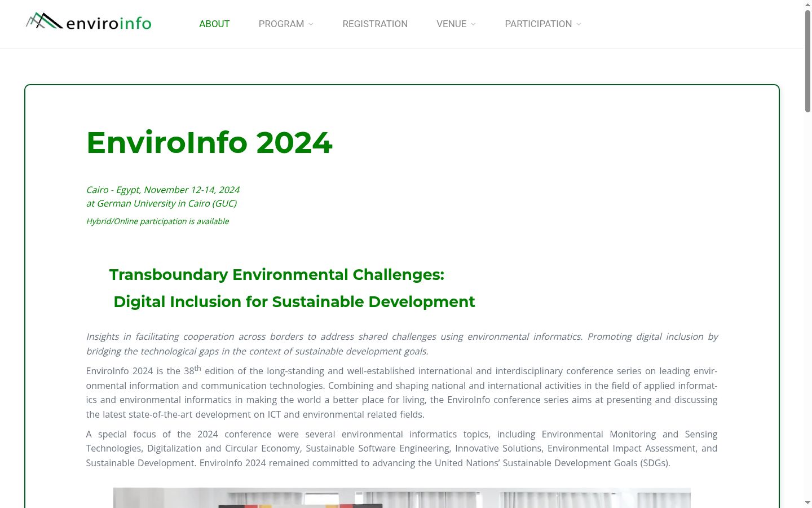Click the paragraph starting "A special focus"
Image resolution: width=812 pixels, height=508 pixels.
[401, 449]
